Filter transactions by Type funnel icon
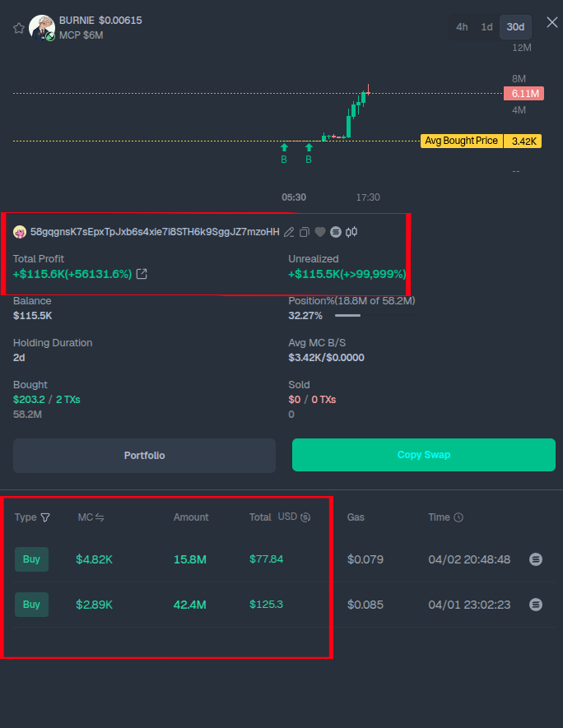The height and width of the screenshot is (728, 563). pyautogui.click(x=45, y=517)
